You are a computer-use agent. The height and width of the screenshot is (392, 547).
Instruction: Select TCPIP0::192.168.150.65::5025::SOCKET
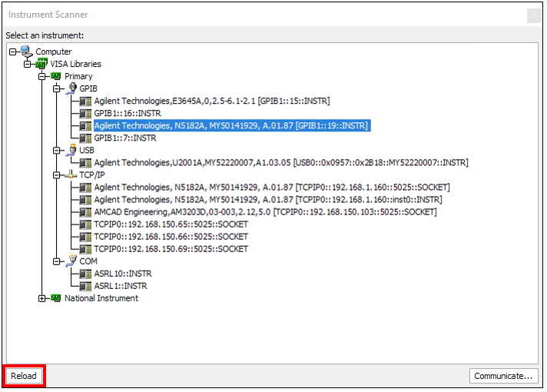pyautogui.click(x=171, y=224)
